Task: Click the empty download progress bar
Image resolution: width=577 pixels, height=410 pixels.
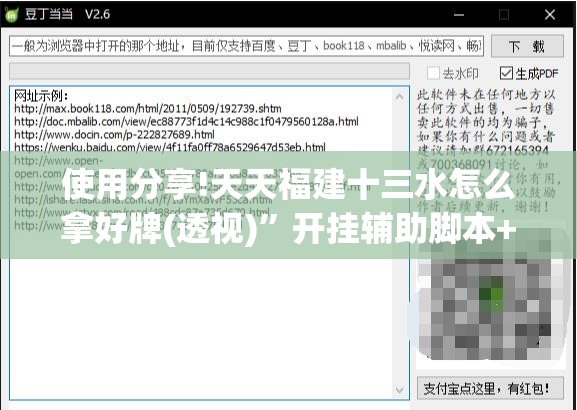Action: click(x=209, y=71)
